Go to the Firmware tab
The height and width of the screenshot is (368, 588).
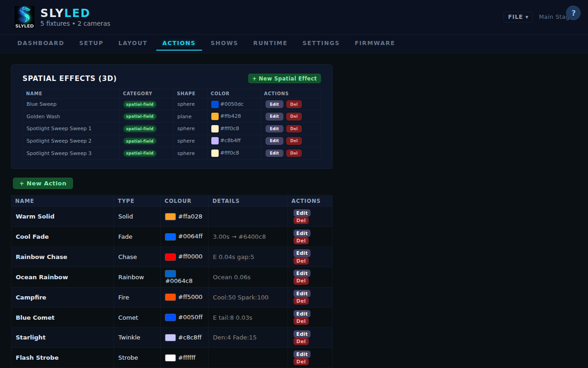pyautogui.click(x=374, y=43)
